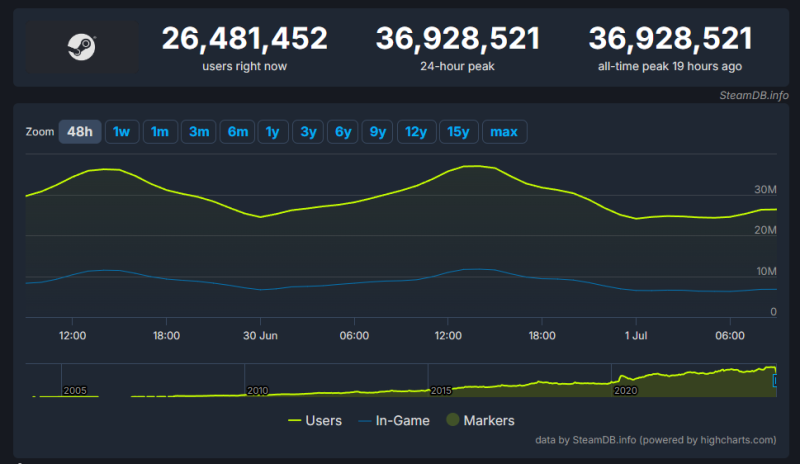Zoom the chart to 12y

click(x=416, y=132)
